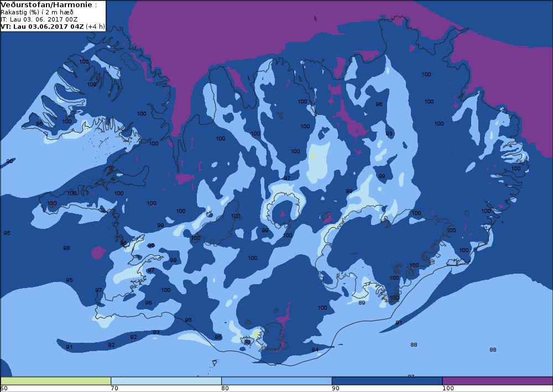Click the pale blue 70–80 legend band

[x=166, y=381]
